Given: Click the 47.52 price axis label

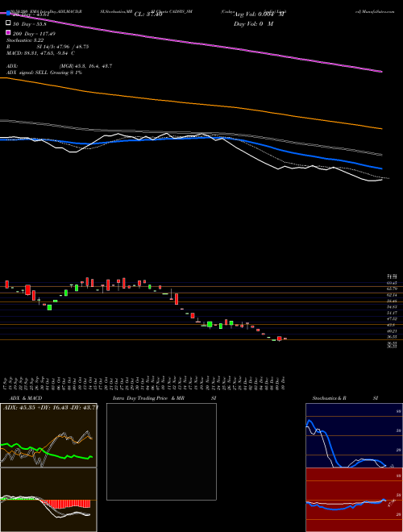Looking at the screenshot, I should click(x=393, y=319).
